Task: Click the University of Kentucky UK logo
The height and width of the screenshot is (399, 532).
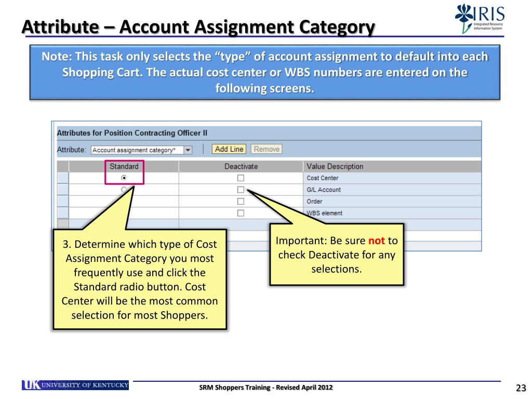Action: (x=75, y=385)
